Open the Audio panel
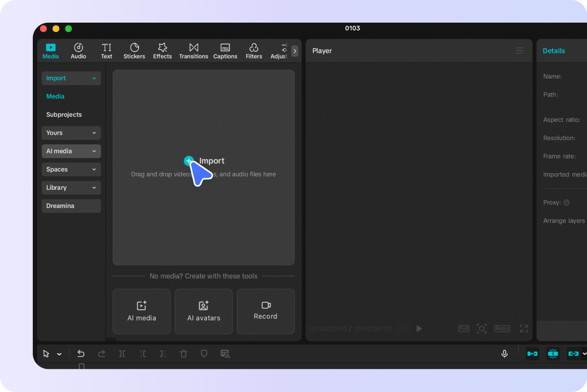587x392 pixels. coord(78,51)
